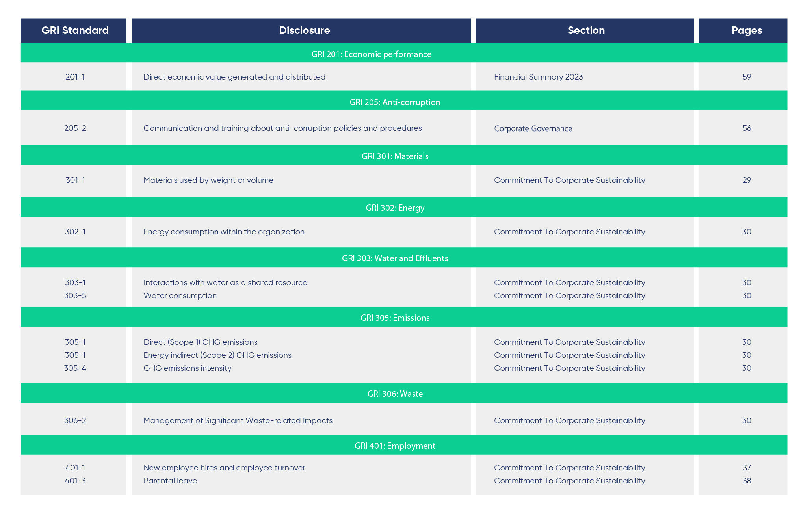Screen dimensions: 812x511
Task: Click the 306-2 standard code
Action: tap(75, 420)
